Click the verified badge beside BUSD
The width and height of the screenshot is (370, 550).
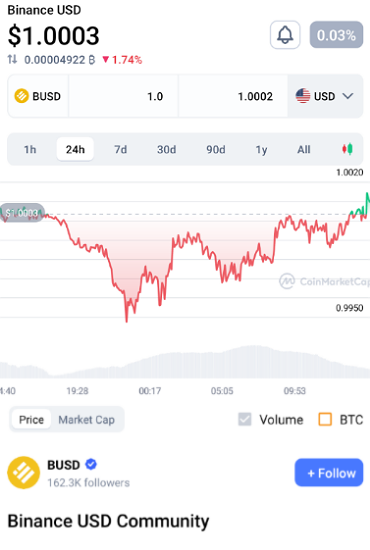tap(91, 464)
